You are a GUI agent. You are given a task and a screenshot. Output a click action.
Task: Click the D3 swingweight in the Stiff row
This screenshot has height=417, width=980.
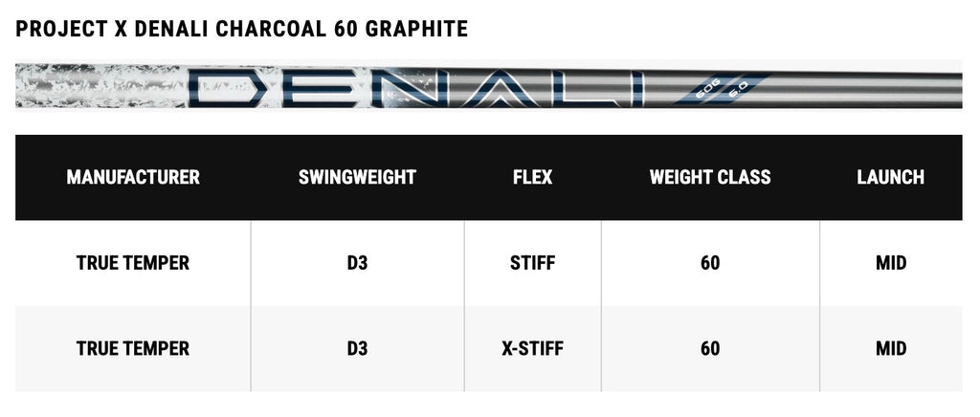(357, 263)
